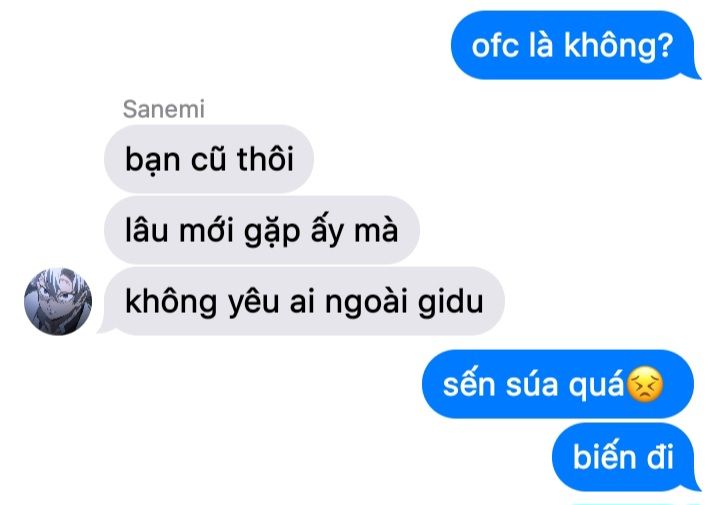The image size is (720, 505).
Task: Open Sanemi's profile picture avatar
Action: [58, 301]
